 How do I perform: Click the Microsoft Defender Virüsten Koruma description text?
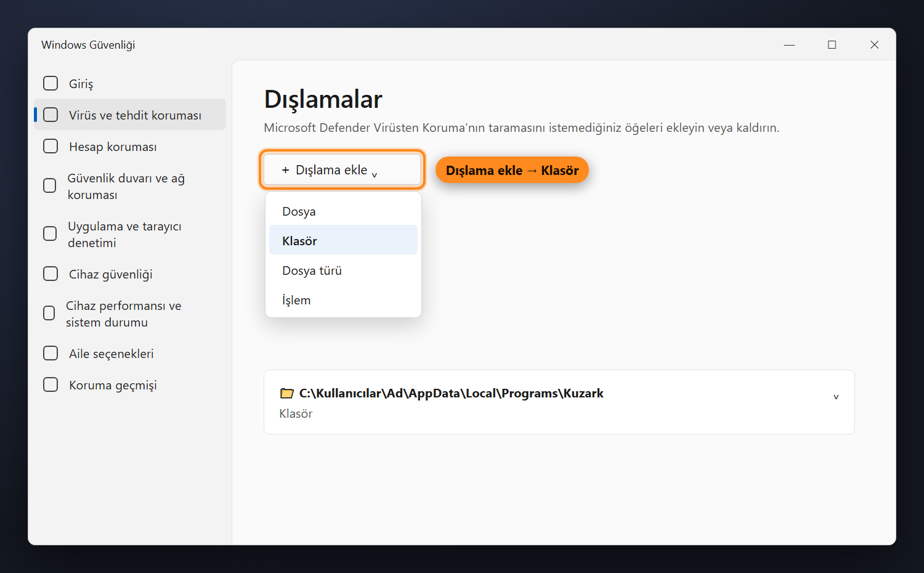(522, 128)
